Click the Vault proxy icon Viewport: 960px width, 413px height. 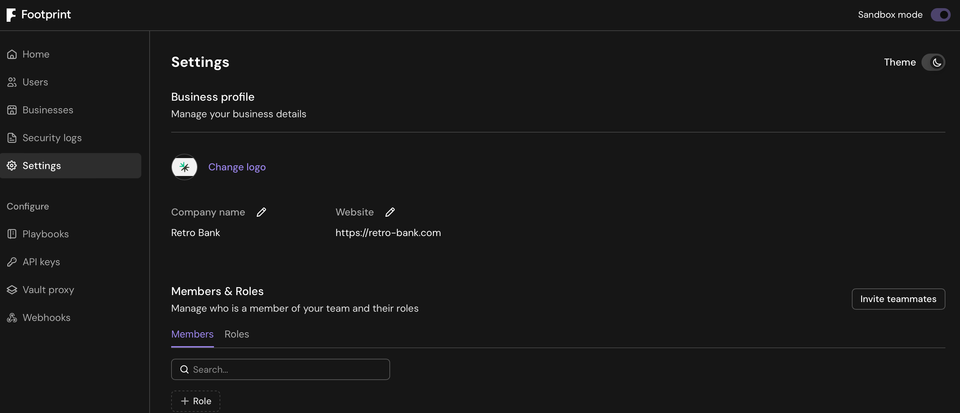tap(12, 290)
